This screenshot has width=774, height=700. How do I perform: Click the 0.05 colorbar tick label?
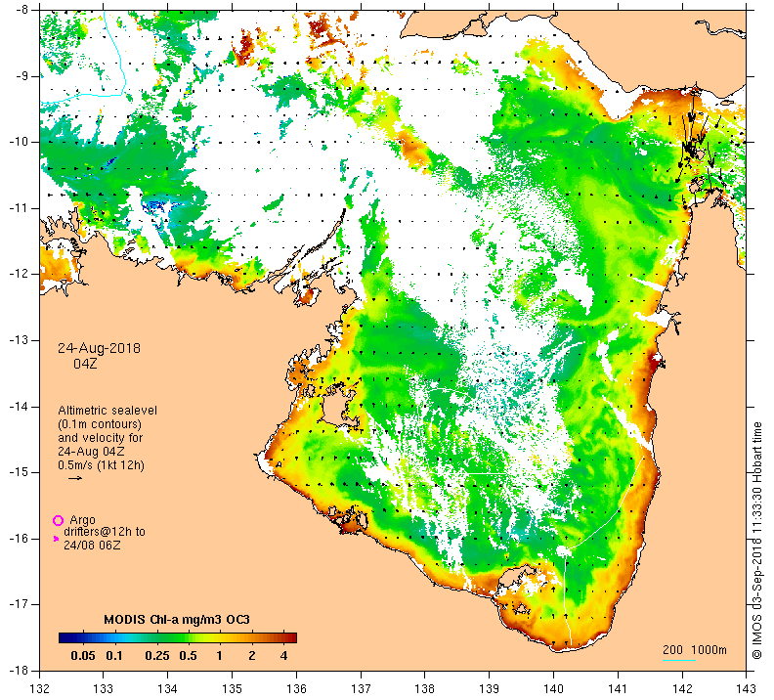[x=83, y=656]
